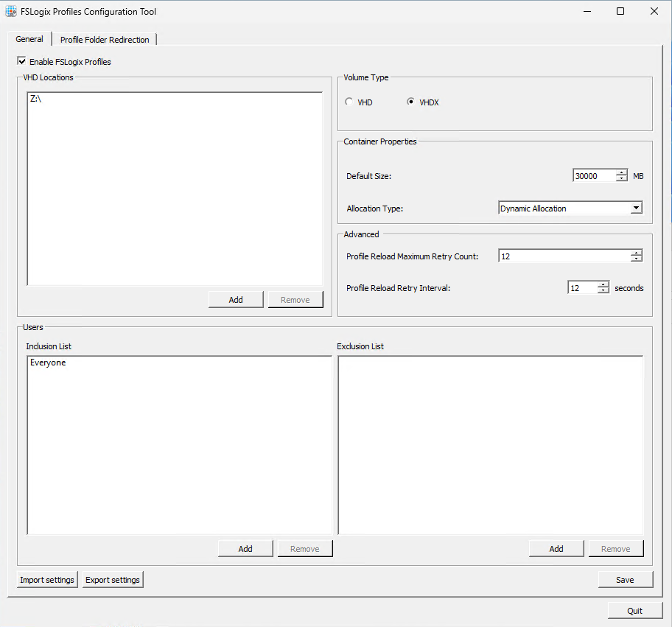This screenshot has width=672, height=627.
Task: Click the Import settings button
Action: point(47,579)
